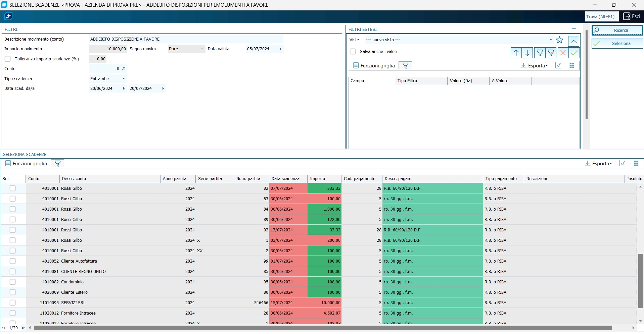Click the move filter up arrow
This screenshot has height=334, width=644.
pyautogui.click(x=516, y=53)
